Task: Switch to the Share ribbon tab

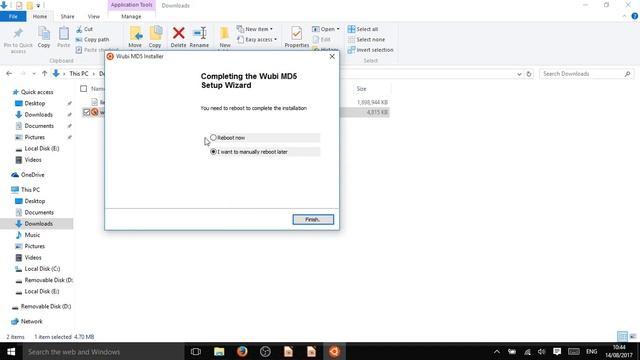Action: pos(67,16)
